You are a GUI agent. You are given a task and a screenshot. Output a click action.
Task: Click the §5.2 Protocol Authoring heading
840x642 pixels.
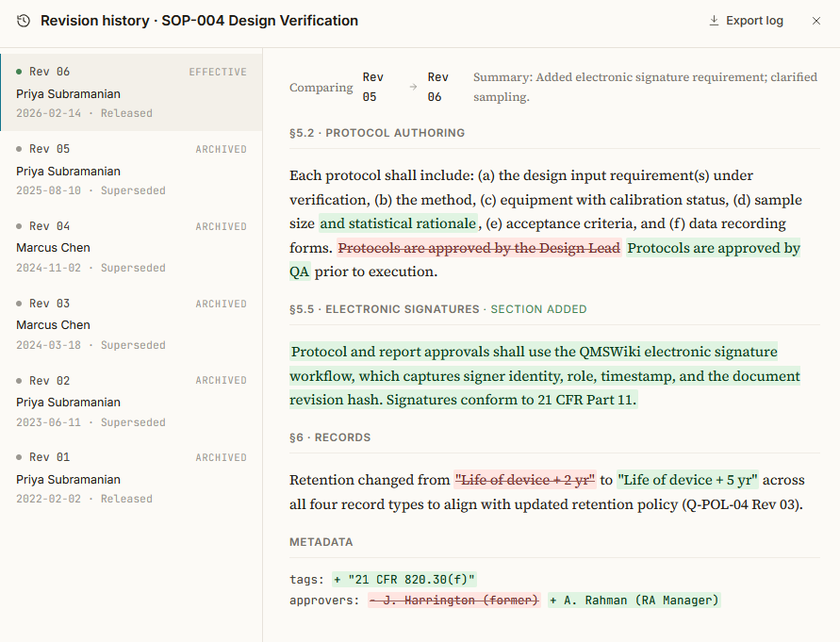point(377,133)
